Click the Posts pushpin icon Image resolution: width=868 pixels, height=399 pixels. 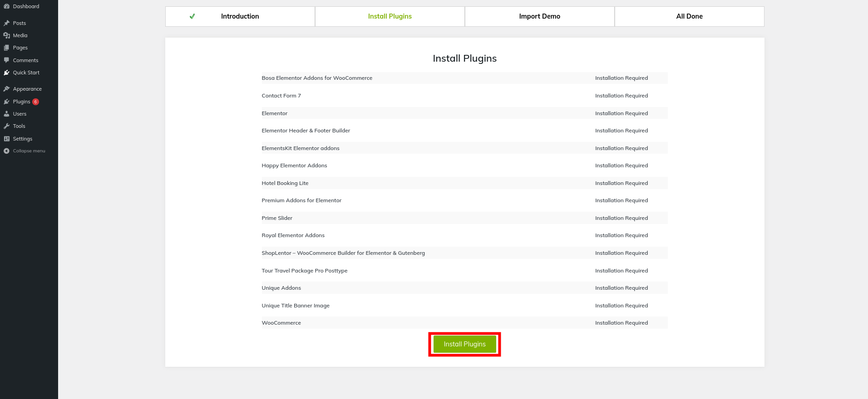[x=6, y=23]
